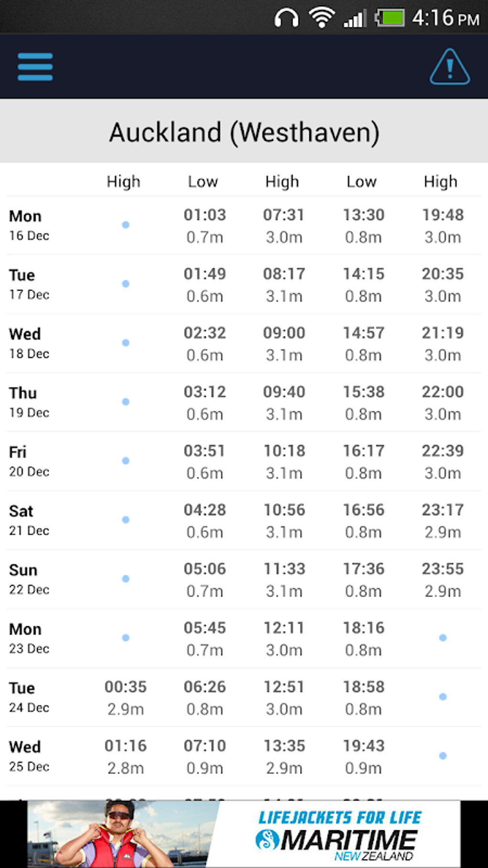Tap the 4:16 PM clock
This screenshot has height=868, width=488.
click(x=445, y=18)
